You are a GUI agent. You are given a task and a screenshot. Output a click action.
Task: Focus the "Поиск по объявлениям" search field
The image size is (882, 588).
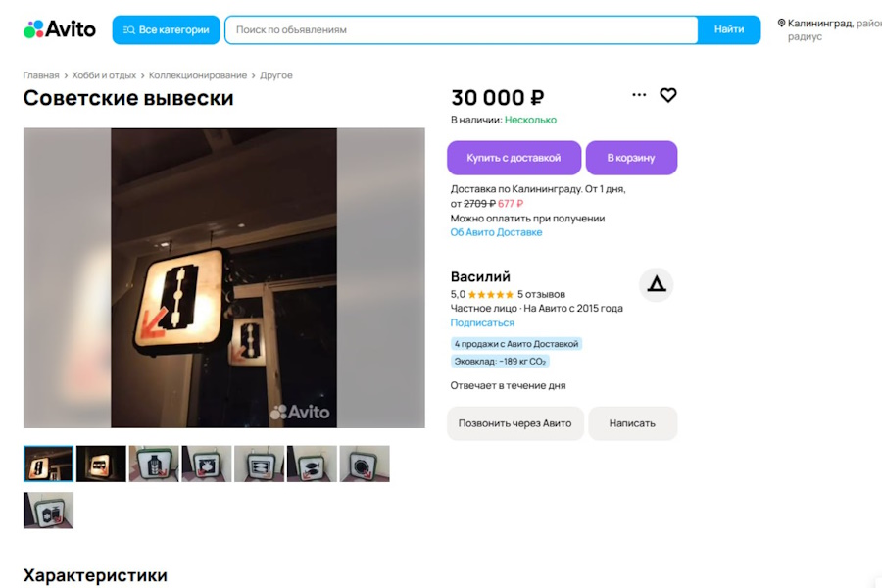461,29
